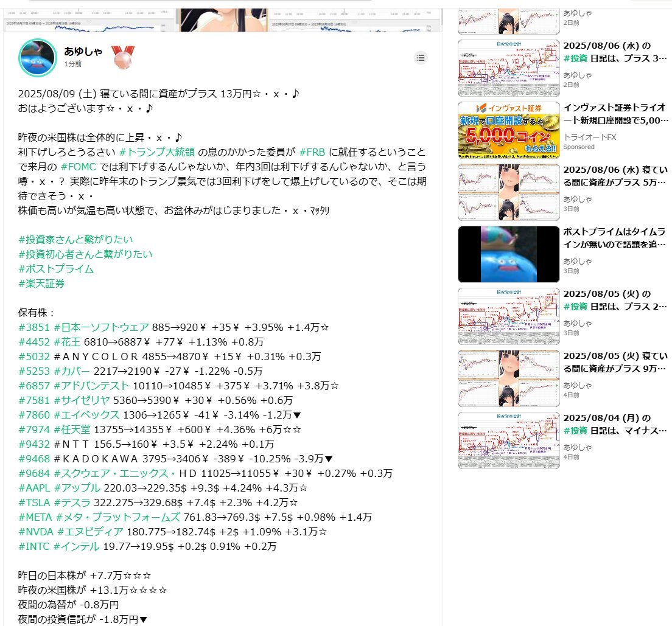Open the #エヌビディア tag
672x626 pixels.
(x=91, y=532)
